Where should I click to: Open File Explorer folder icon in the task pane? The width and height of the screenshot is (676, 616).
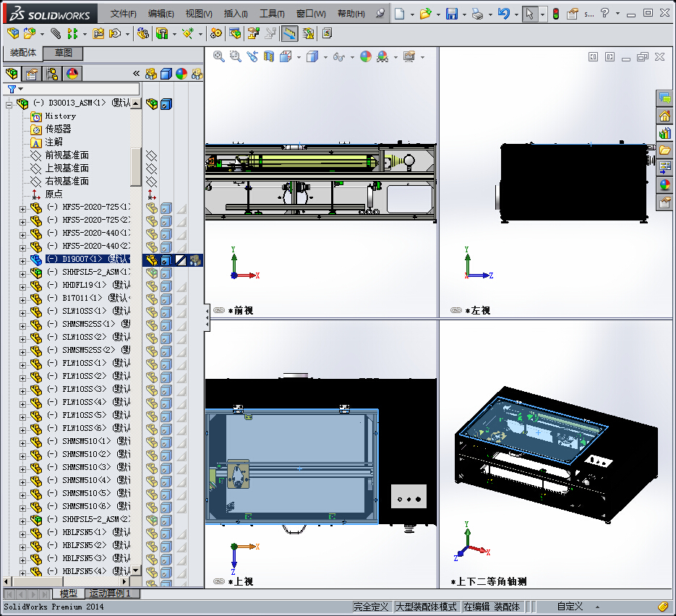[x=664, y=150]
